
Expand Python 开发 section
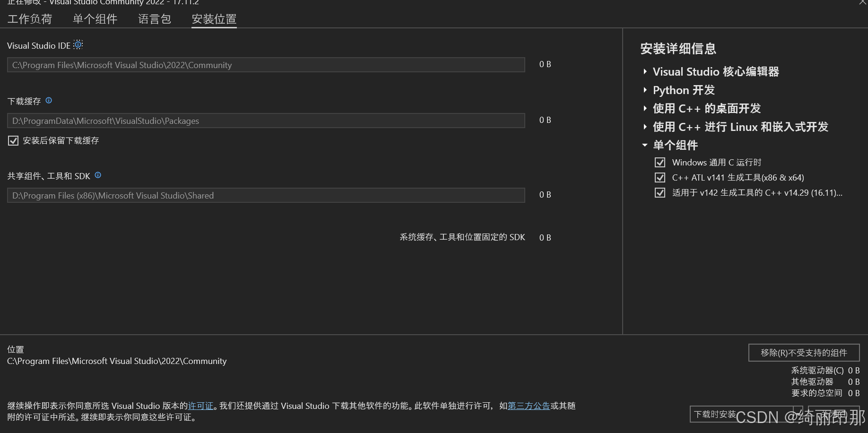[x=645, y=90]
